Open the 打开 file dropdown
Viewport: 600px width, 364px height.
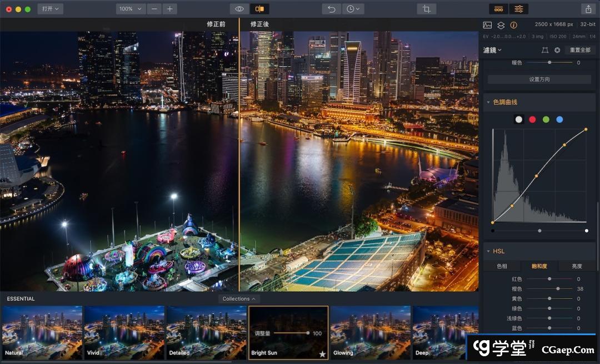click(50, 9)
